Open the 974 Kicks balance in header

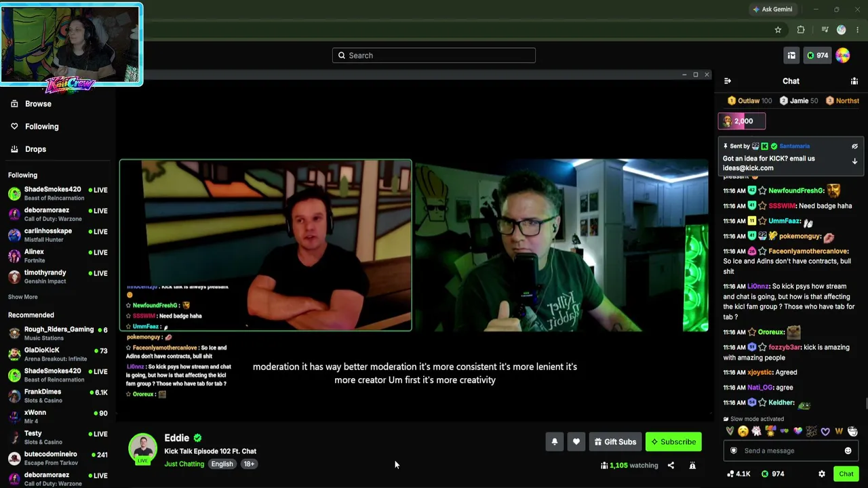click(x=816, y=56)
